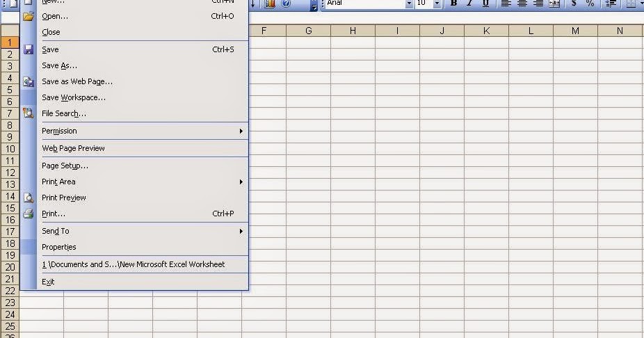This screenshot has width=644, height=338.
Task: Click Merge and Center icon
Action: 554,3
